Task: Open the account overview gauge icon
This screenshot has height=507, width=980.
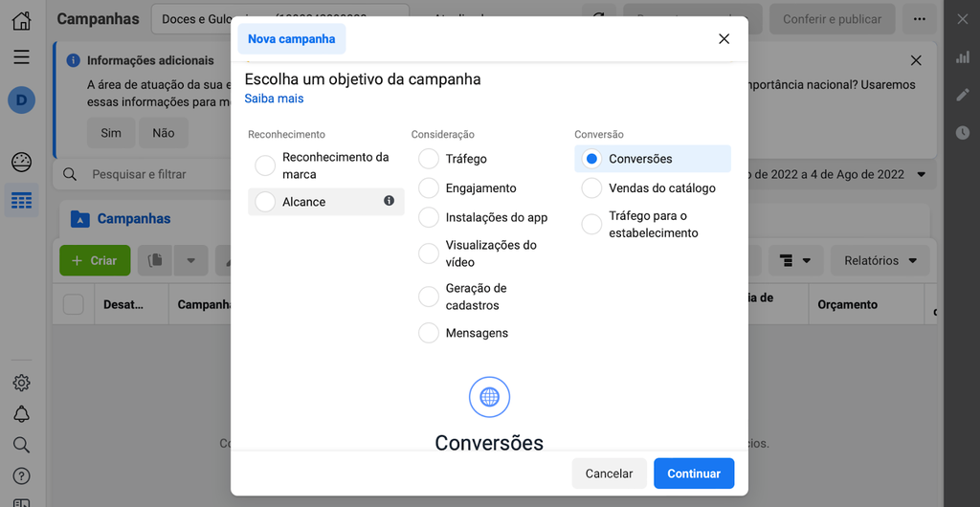Action: coord(21,163)
